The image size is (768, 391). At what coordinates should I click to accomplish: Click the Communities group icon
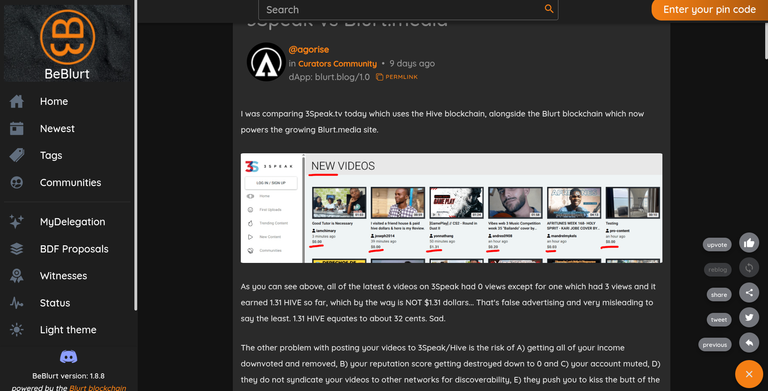point(17,182)
